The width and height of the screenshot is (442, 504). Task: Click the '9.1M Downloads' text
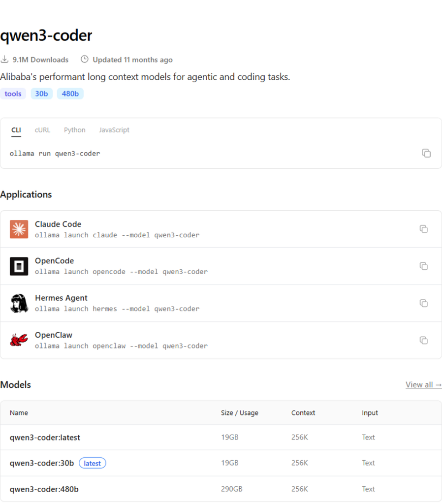coord(40,60)
